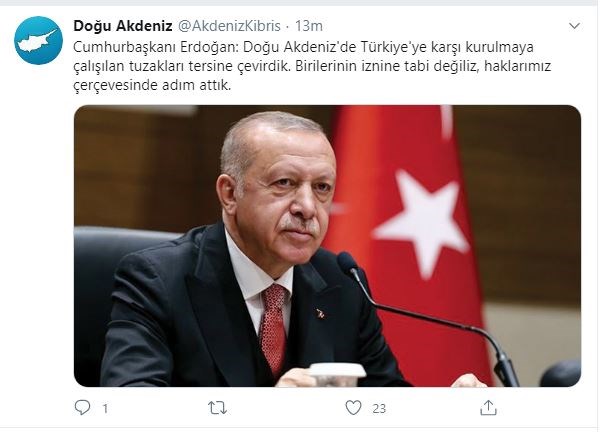Open the share tweet icon
Viewport: 604px width, 432px height.
488,408
